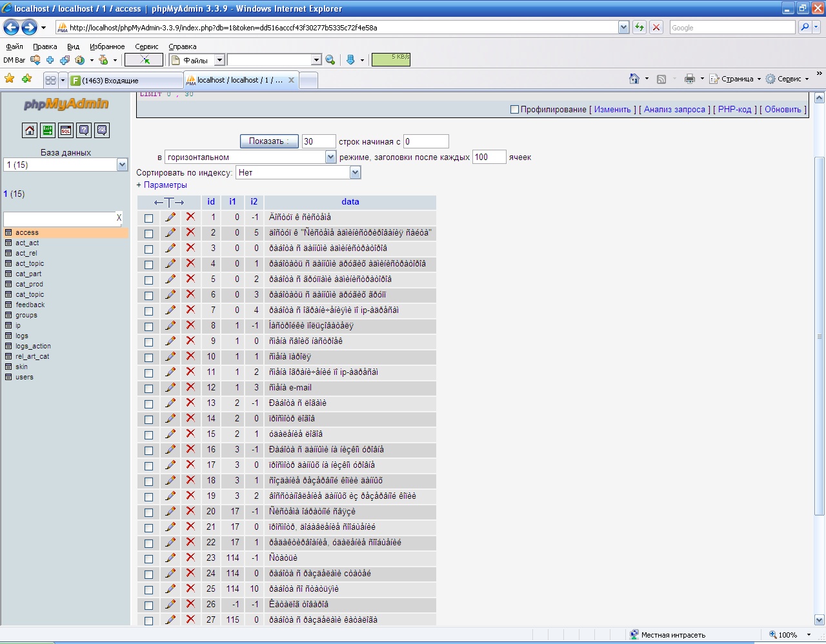Click the log out green icon
The width and height of the screenshot is (826, 644).
click(x=48, y=130)
